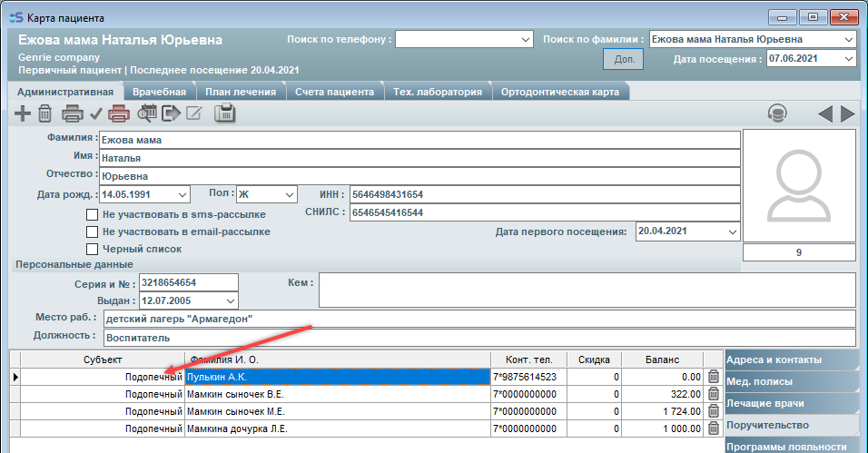The width and height of the screenshot is (868, 453).
Task: Open the 'Пол' gender dropdown
Action: 289,194
